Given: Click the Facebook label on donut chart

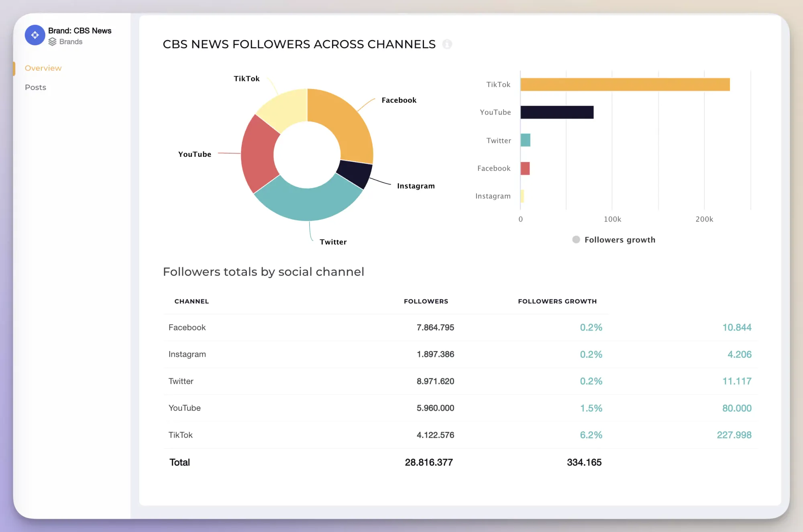Looking at the screenshot, I should tap(399, 100).
